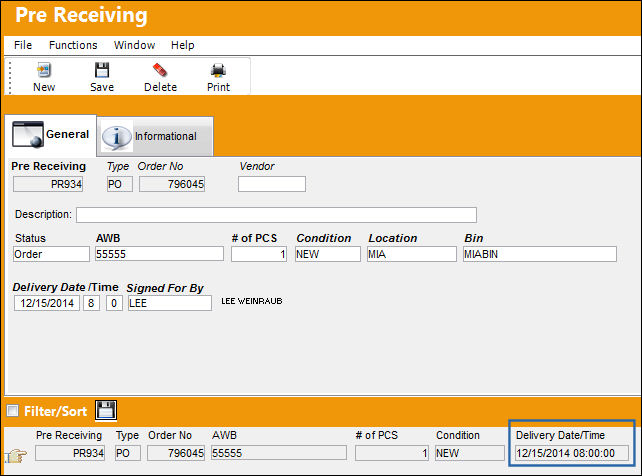The height and width of the screenshot is (476, 642).
Task: Click the Pre Receiving field showing PR934
Action: 48,184
